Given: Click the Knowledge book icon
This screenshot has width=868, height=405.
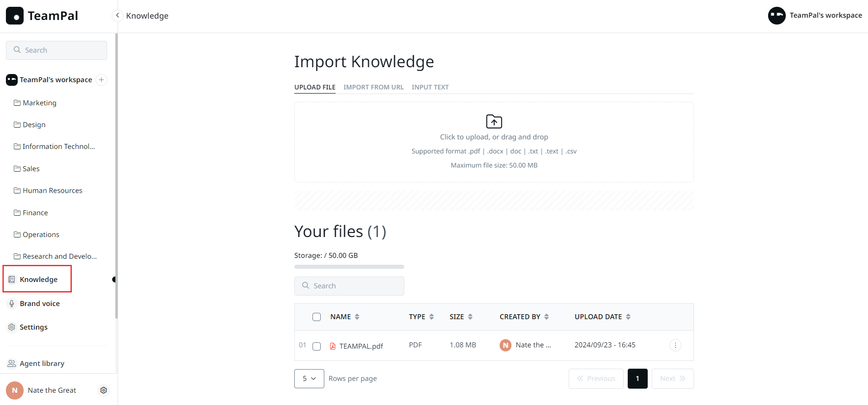Looking at the screenshot, I should click(12, 280).
